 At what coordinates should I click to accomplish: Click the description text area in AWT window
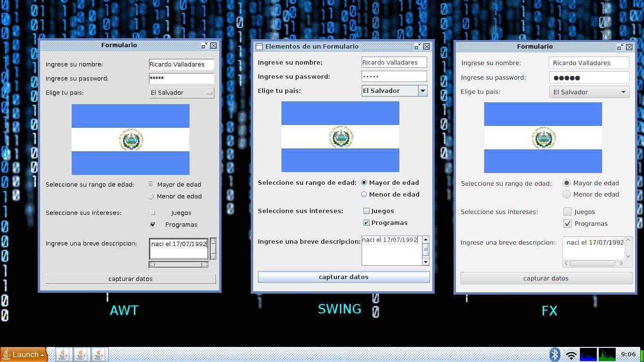point(179,249)
